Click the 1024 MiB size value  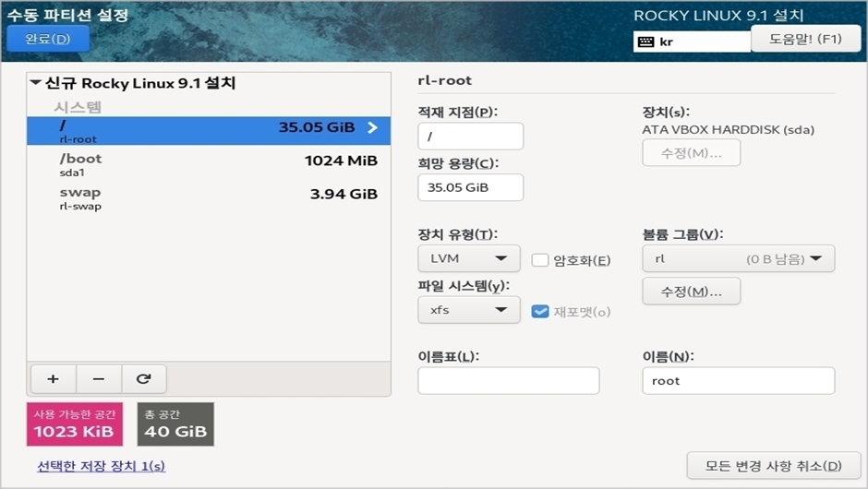[341, 161]
